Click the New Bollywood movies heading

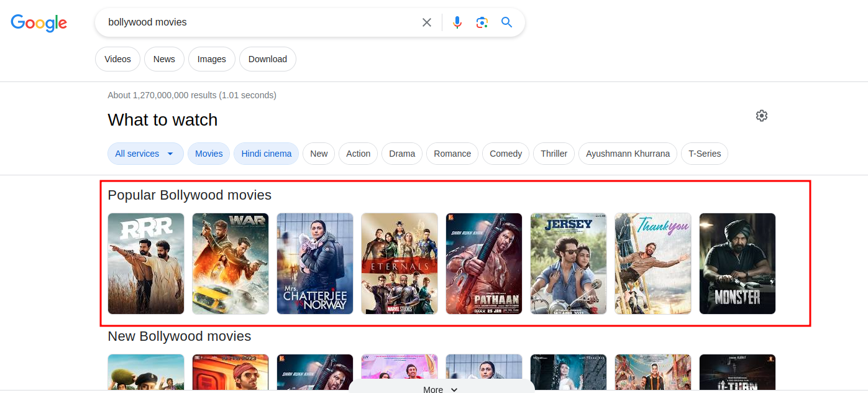pyautogui.click(x=180, y=336)
